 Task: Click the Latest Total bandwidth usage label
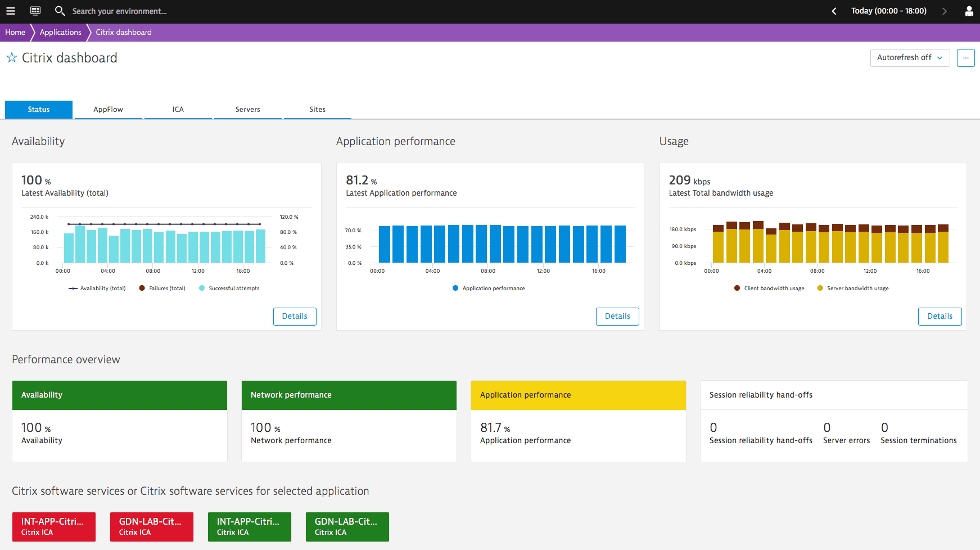click(x=721, y=193)
